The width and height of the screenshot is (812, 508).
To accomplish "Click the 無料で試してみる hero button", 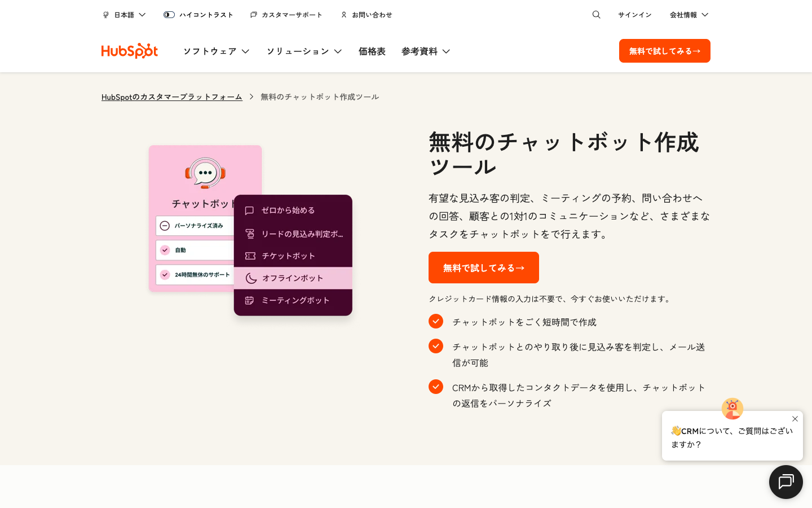I will pyautogui.click(x=483, y=268).
